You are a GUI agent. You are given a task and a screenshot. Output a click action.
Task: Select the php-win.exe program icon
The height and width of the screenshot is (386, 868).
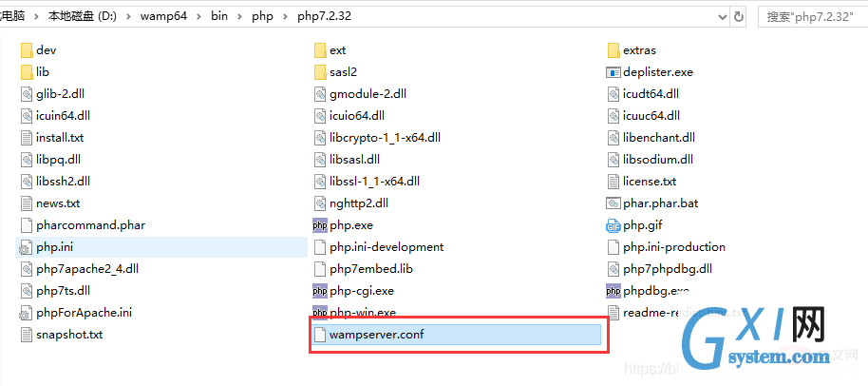coord(320,312)
